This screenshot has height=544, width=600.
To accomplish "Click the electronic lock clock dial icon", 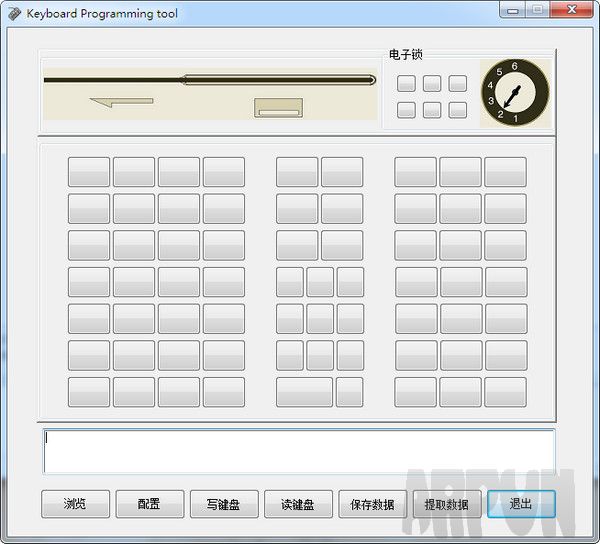I will coord(514,93).
